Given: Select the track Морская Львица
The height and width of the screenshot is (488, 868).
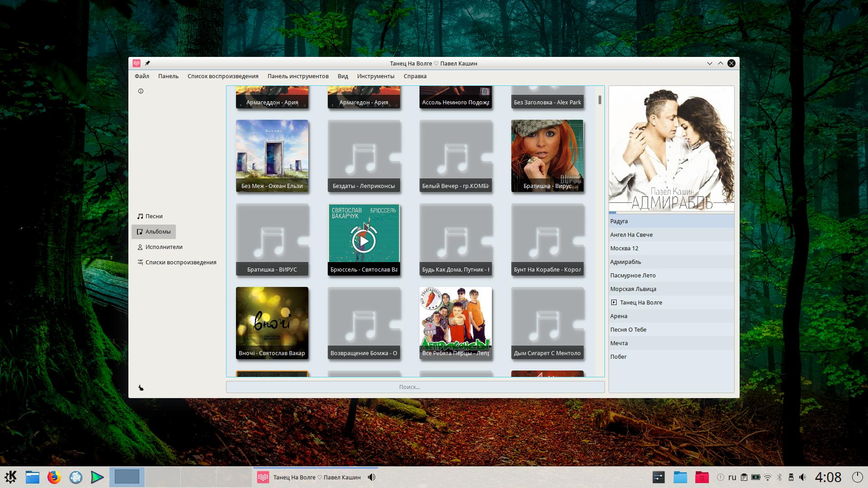Looking at the screenshot, I should (x=633, y=289).
